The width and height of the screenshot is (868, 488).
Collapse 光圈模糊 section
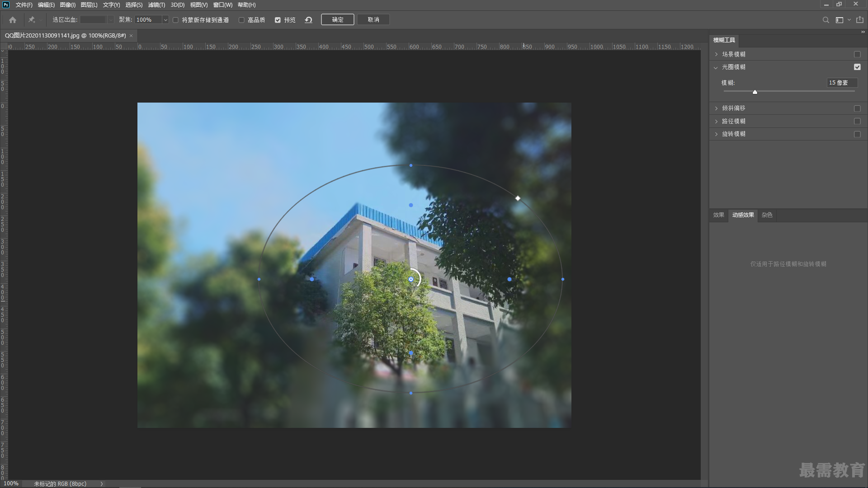716,67
